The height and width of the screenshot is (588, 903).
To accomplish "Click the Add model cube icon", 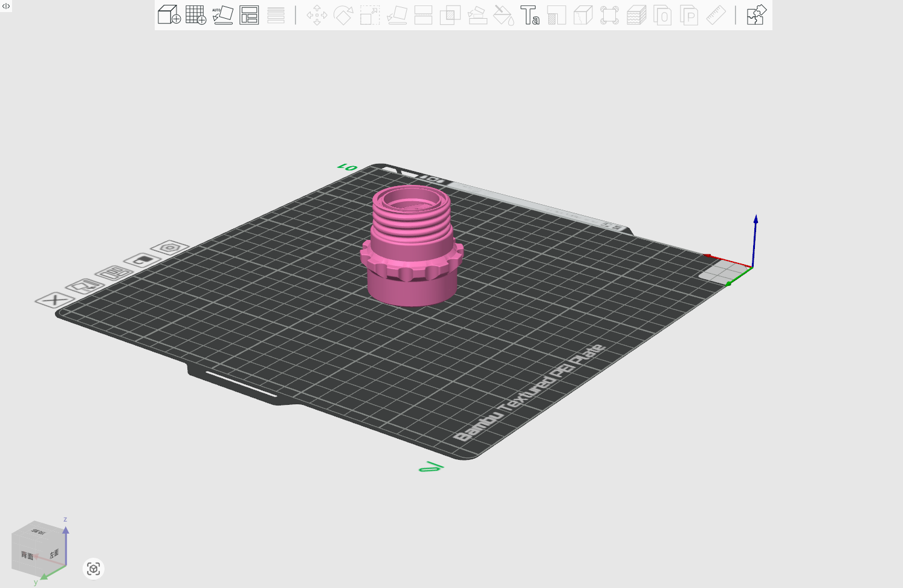I will [169, 15].
